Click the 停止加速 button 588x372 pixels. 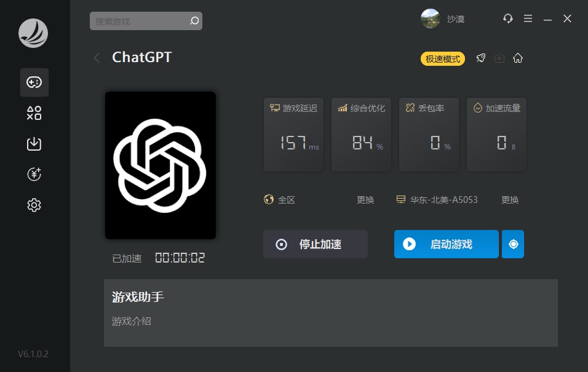click(316, 244)
